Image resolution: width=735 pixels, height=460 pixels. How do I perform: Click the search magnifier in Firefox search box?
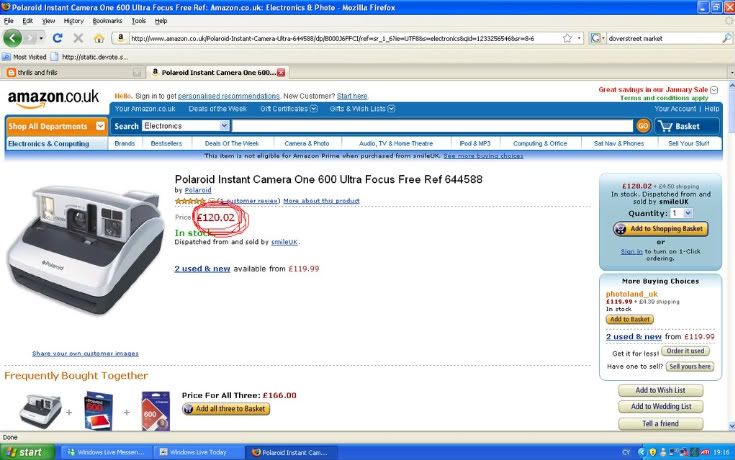pos(727,38)
